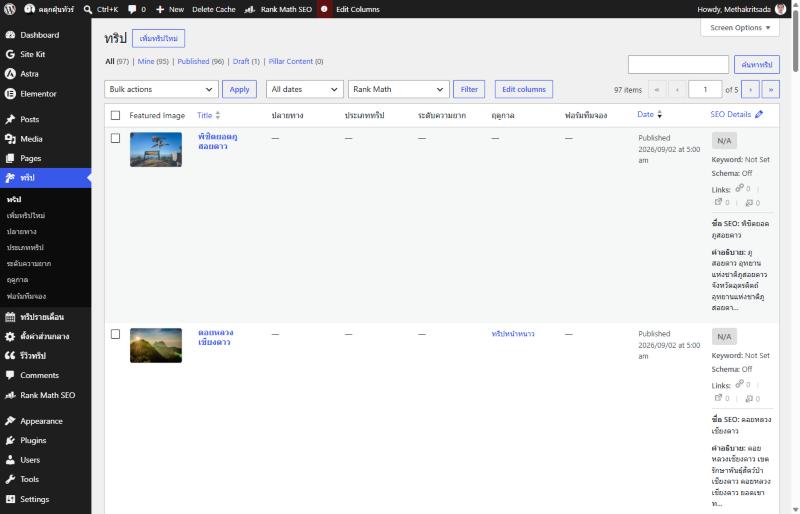Image resolution: width=800 pixels, height=514 pixels.
Task: Show Mine (95) trips filter
Action: (153, 61)
